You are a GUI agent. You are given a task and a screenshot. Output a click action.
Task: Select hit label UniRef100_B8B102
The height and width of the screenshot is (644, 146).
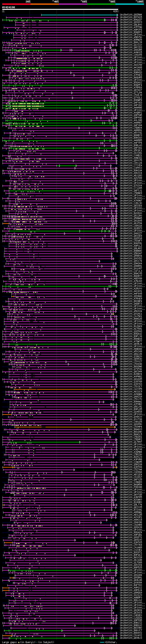point(131,625)
